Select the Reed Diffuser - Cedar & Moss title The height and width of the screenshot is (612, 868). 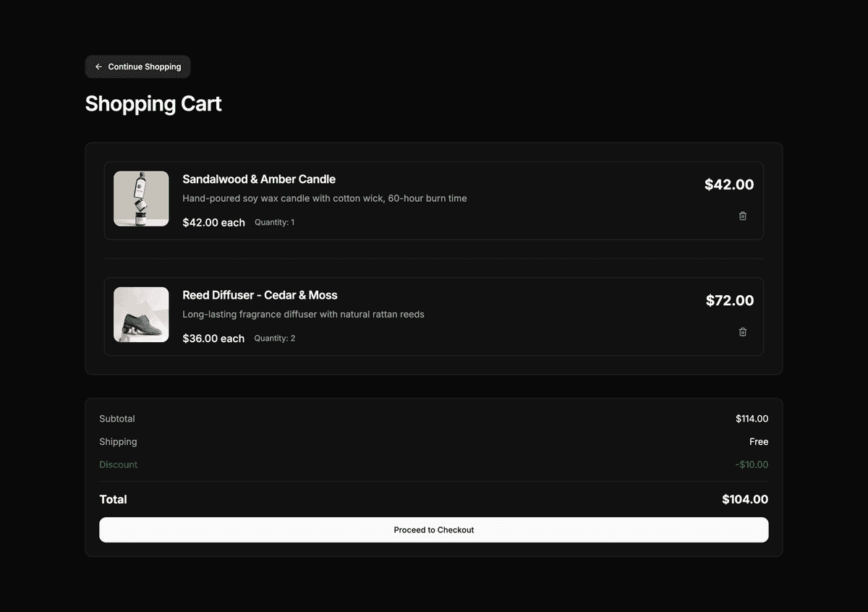click(x=260, y=295)
